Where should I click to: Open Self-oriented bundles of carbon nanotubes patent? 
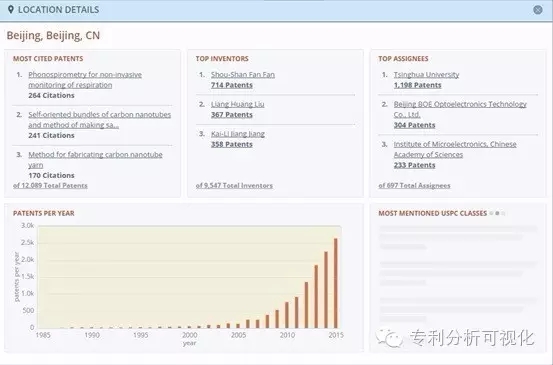pyautogui.click(x=99, y=120)
